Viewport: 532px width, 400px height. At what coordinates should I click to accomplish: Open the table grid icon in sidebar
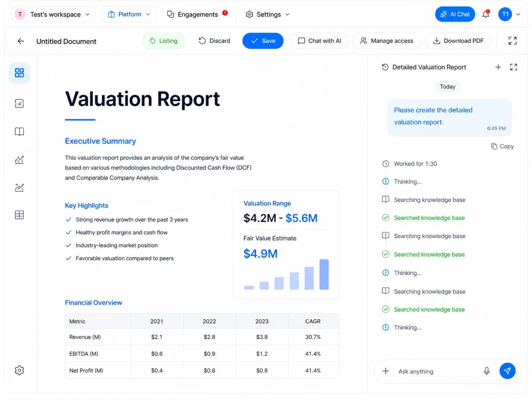point(19,215)
